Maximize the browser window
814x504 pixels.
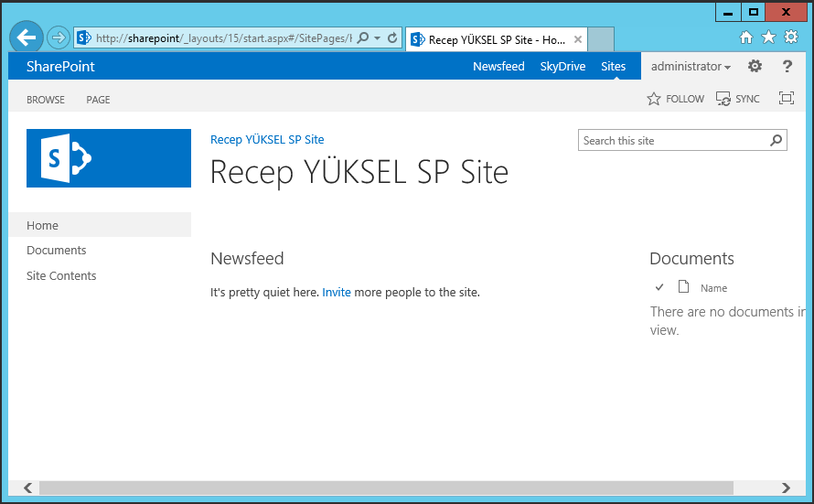(754, 12)
